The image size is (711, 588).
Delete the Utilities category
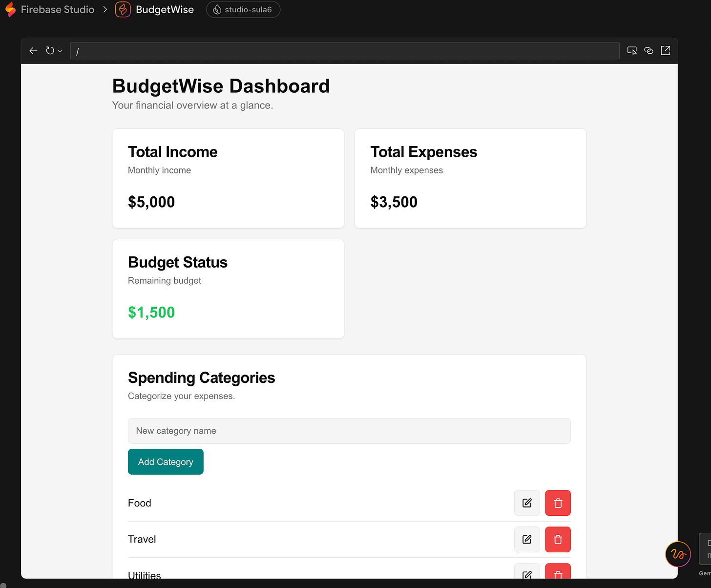tap(558, 571)
